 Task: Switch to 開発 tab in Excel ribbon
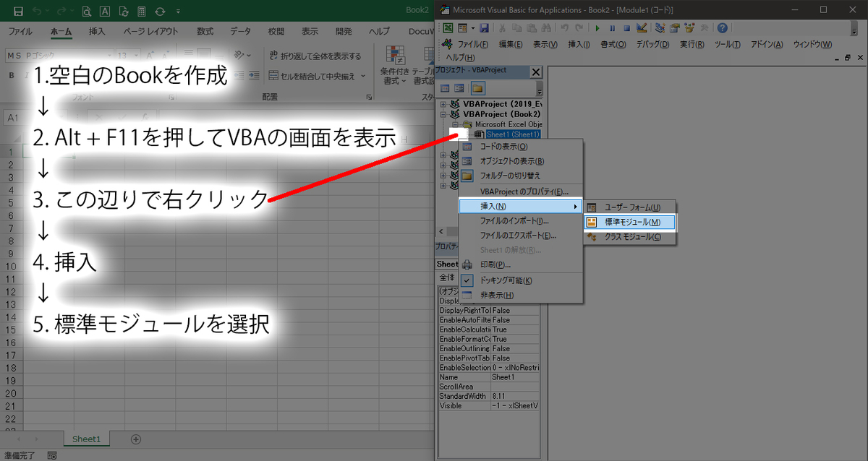coord(344,32)
